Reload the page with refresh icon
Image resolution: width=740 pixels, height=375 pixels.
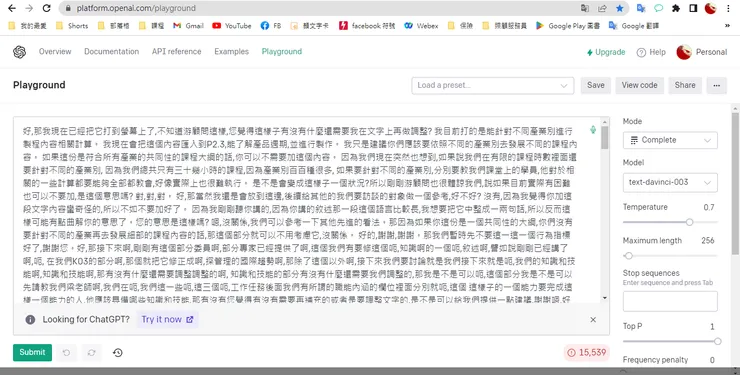click(46, 8)
